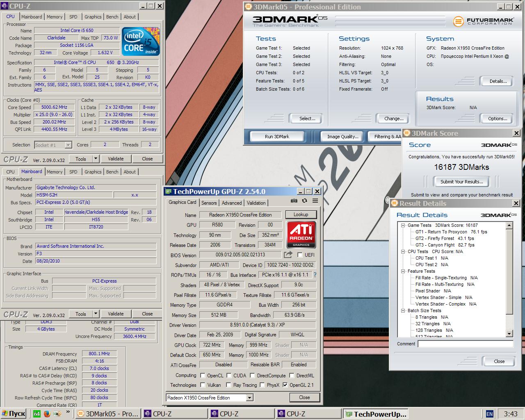Open the Bench tab in top CPU-Z
This screenshot has width=525, height=420.
112,17
